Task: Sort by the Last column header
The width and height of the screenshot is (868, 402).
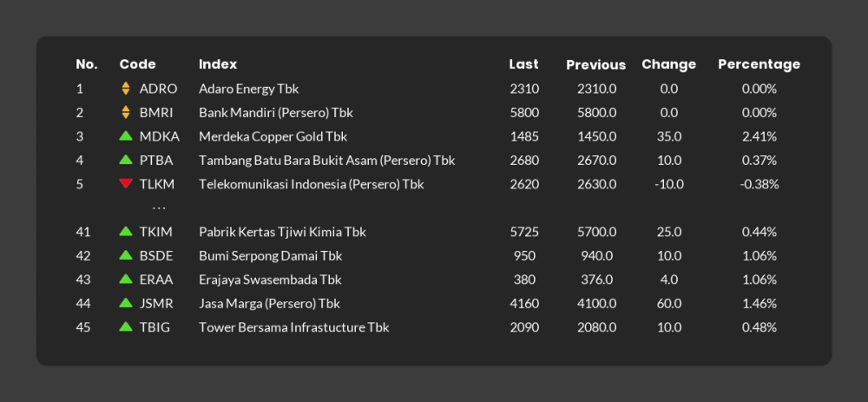Action: pos(523,64)
